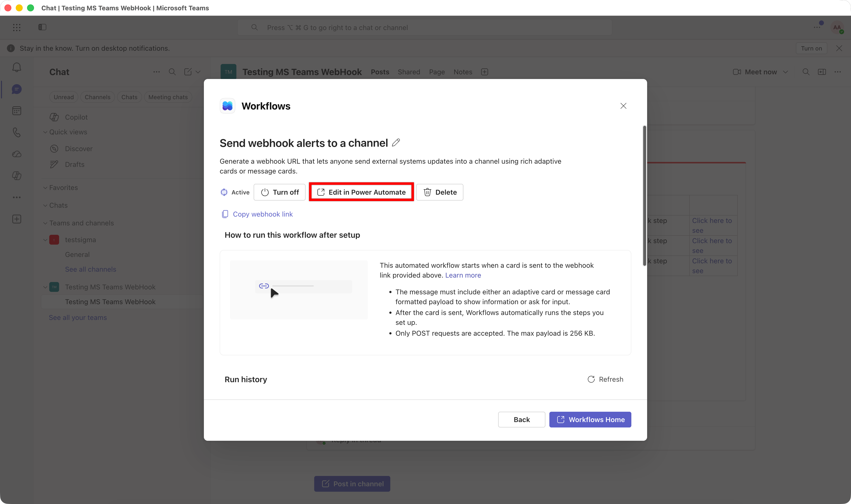Click the add tab plus icon next to Notes
This screenshot has width=851, height=504.
pyautogui.click(x=484, y=72)
